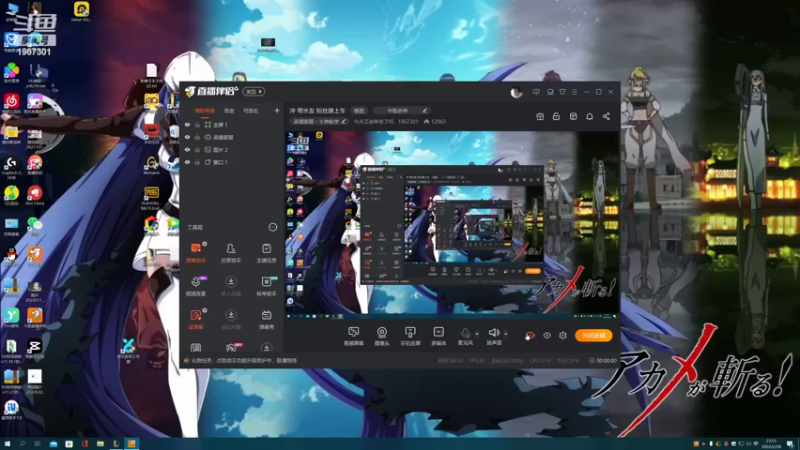The width and height of the screenshot is (800, 450).
Task: Lock the 全屏 1 source
Action: click(197, 124)
